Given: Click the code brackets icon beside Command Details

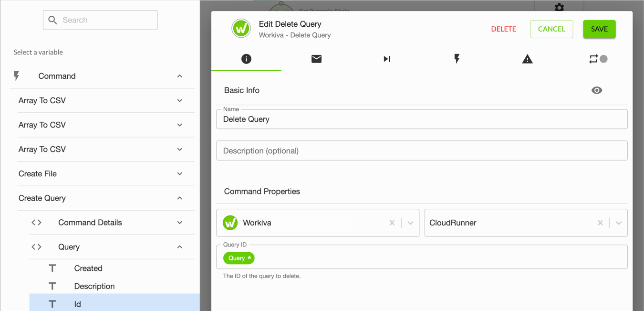Looking at the screenshot, I should click(36, 222).
